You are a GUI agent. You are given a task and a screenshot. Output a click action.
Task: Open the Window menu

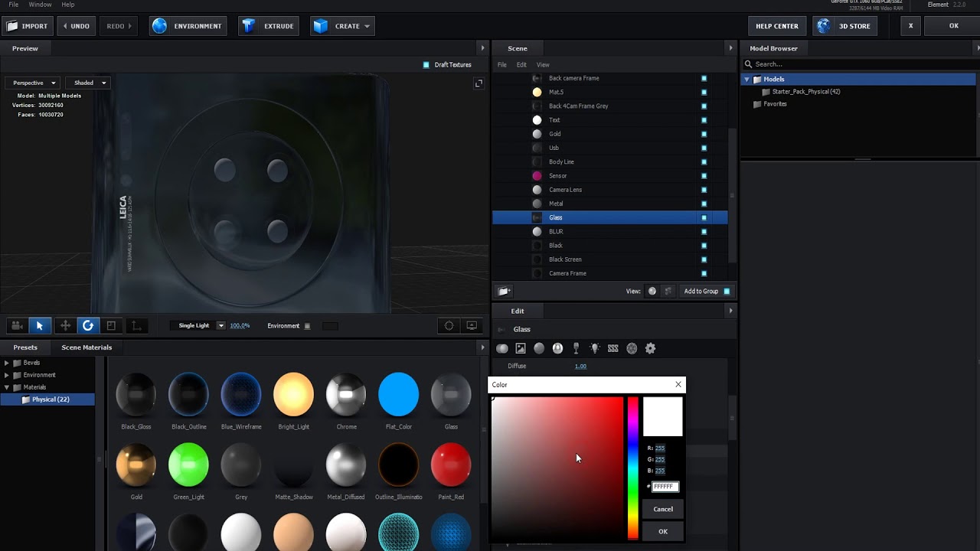click(x=40, y=5)
